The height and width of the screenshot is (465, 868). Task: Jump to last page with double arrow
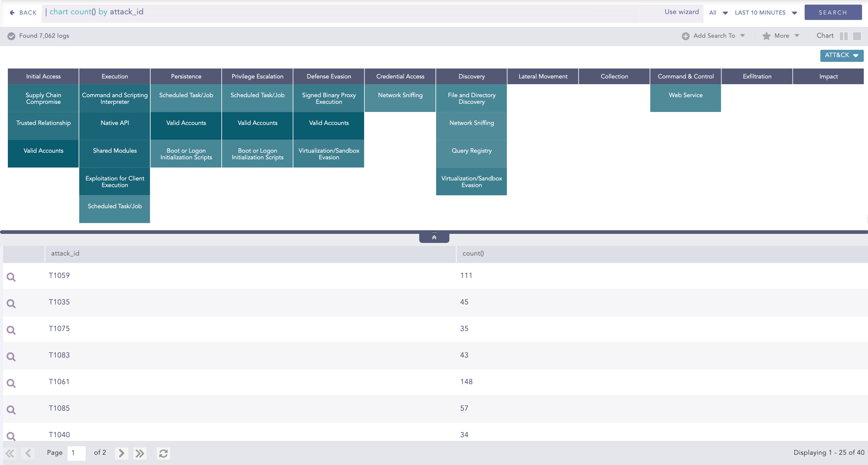pyautogui.click(x=140, y=453)
